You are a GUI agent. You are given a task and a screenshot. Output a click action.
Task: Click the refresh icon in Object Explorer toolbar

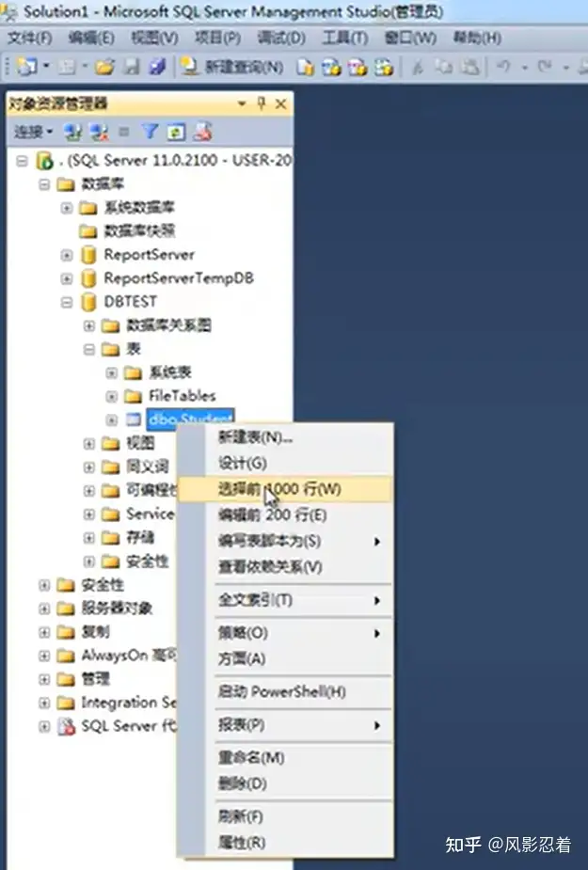[x=176, y=132]
